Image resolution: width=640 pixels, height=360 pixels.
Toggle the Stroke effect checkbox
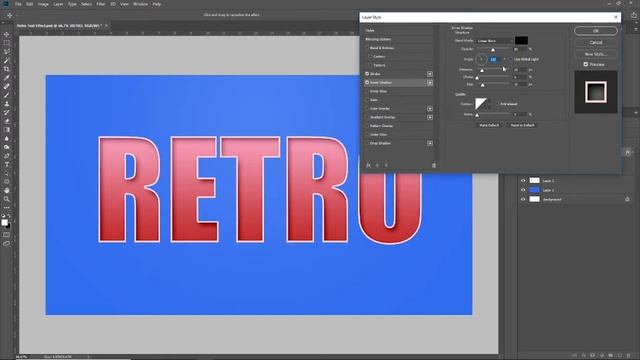click(x=367, y=74)
